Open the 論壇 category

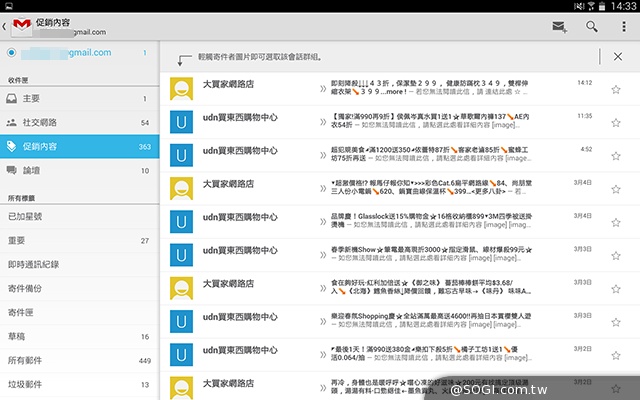pyautogui.click(x=80, y=170)
